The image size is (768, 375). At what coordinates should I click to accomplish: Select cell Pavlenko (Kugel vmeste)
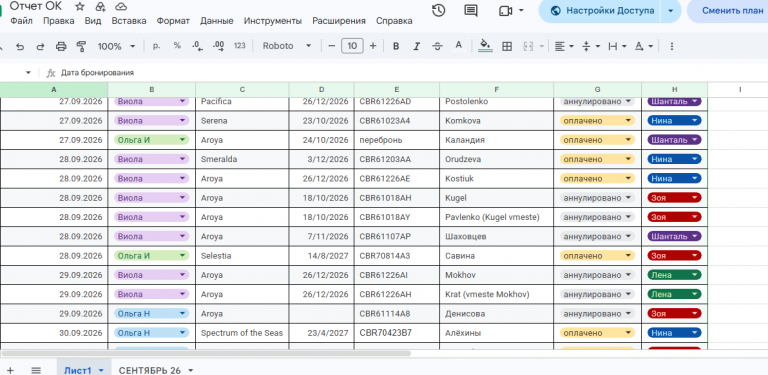coord(497,217)
